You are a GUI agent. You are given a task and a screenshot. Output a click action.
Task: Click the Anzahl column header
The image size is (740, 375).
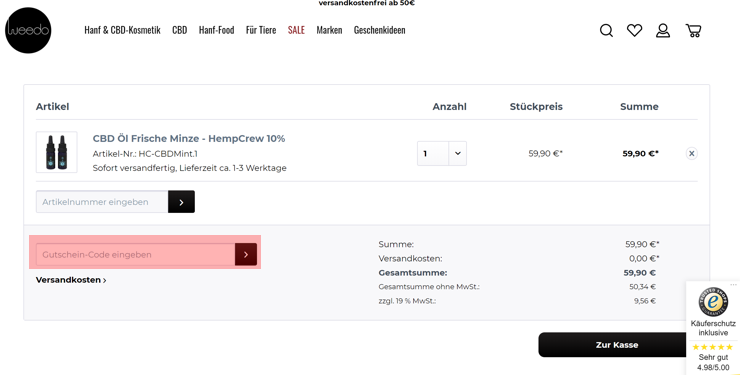pos(449,107)
